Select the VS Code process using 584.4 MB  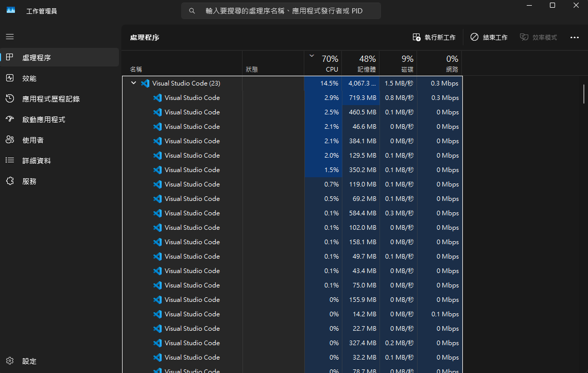click(x=292, y=213)
